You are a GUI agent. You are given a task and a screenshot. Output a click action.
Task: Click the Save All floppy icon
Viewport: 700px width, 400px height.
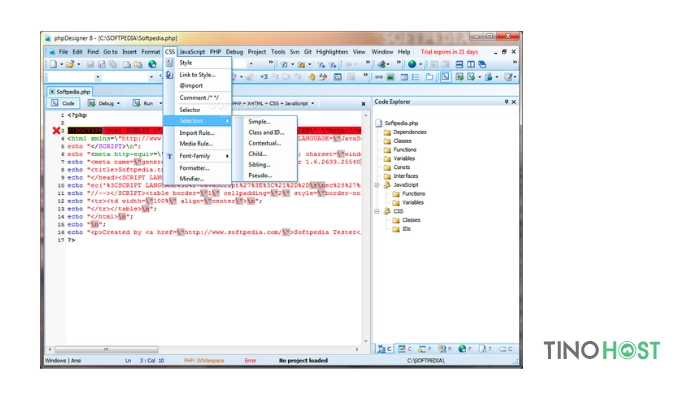point(102,64)
